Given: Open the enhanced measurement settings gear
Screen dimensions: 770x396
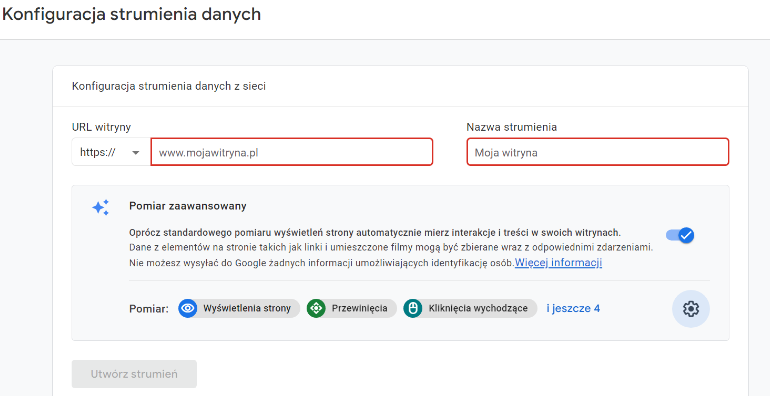Looking at the screenshot, I should [690, 309].
